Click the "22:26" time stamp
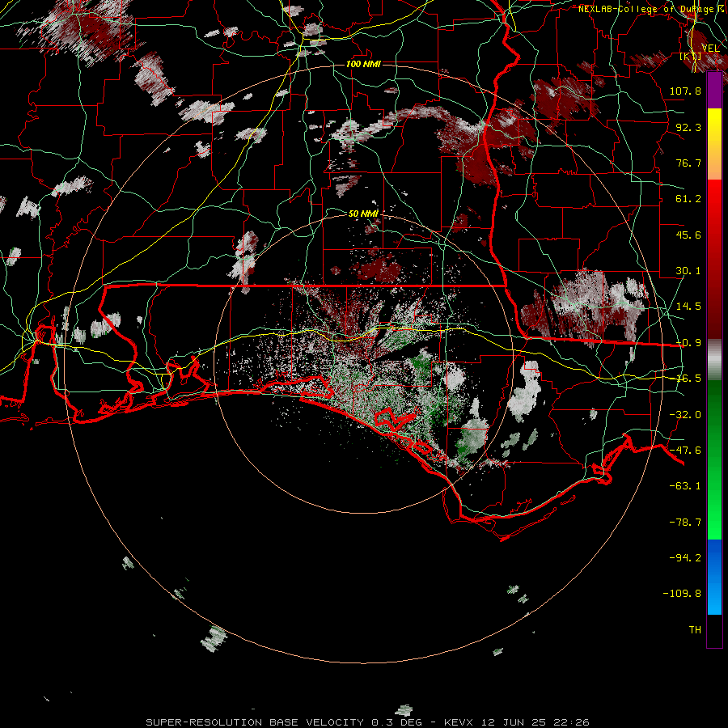Screen dimensions: 728x728 point(572,722)
